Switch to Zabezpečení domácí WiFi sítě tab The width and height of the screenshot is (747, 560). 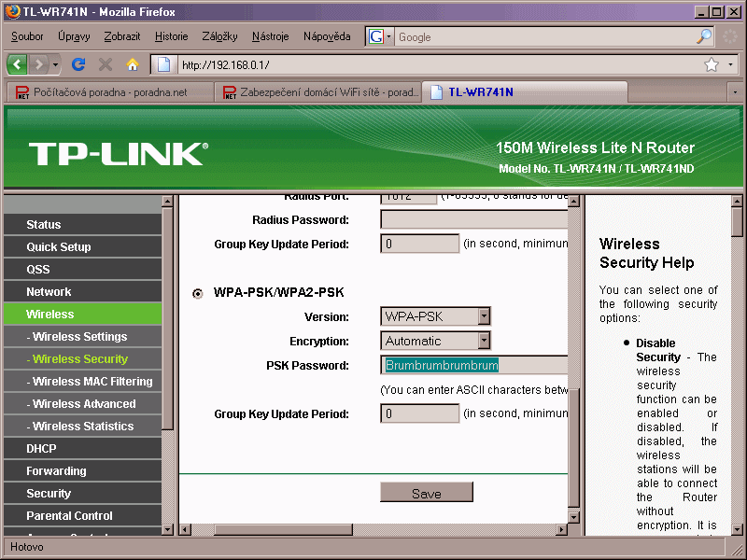click(x=318, y=91)
